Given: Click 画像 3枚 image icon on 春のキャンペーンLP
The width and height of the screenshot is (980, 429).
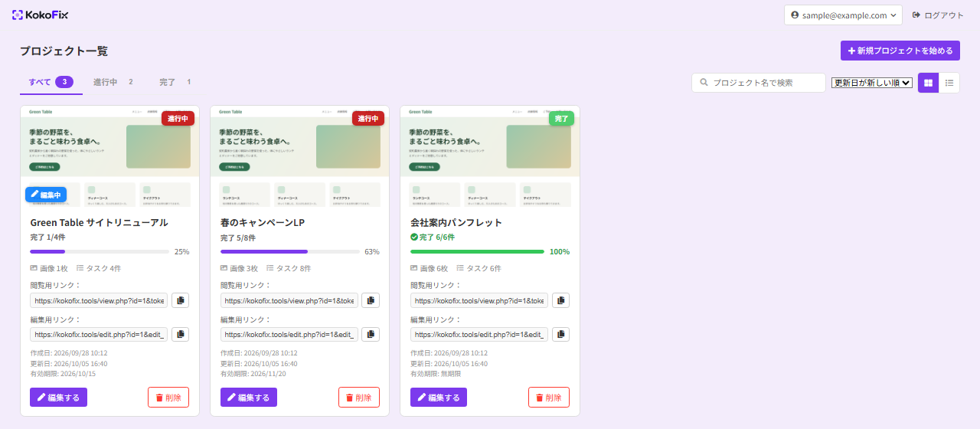Looking at the screenshot, I should pyautogui.click(x=224, y=268).
